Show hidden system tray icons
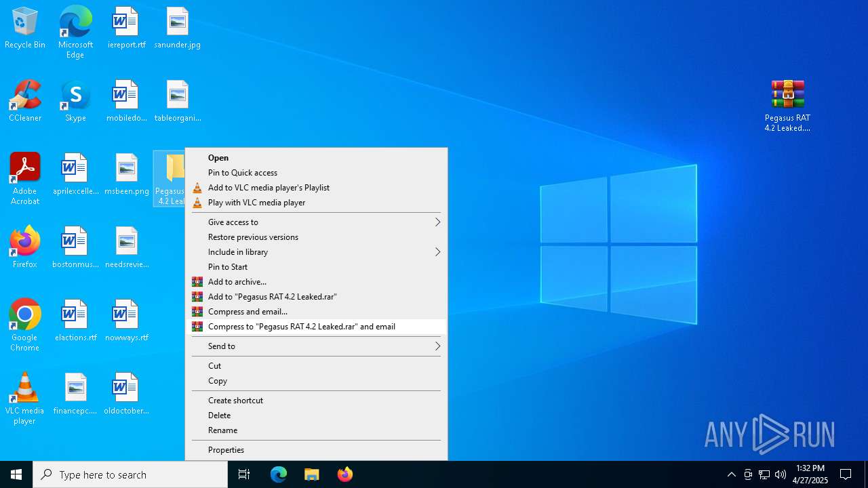Image resolution: width=868 pixels, height=488 pixels. tap(731, 474)
